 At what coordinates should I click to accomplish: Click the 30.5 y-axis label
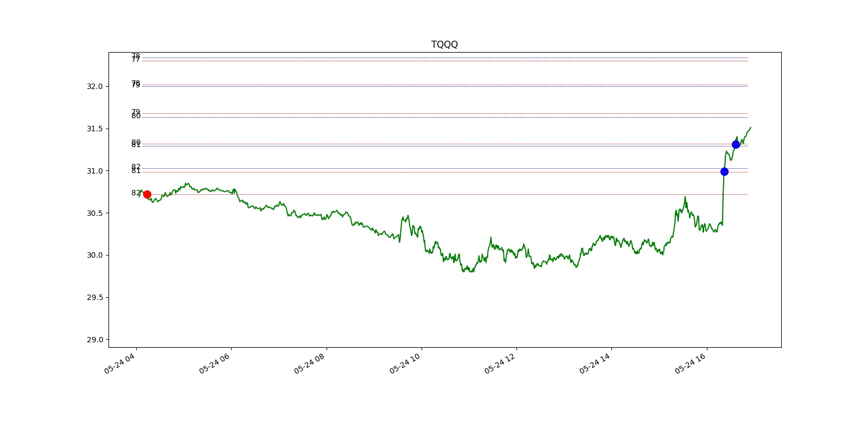[94, 213]
